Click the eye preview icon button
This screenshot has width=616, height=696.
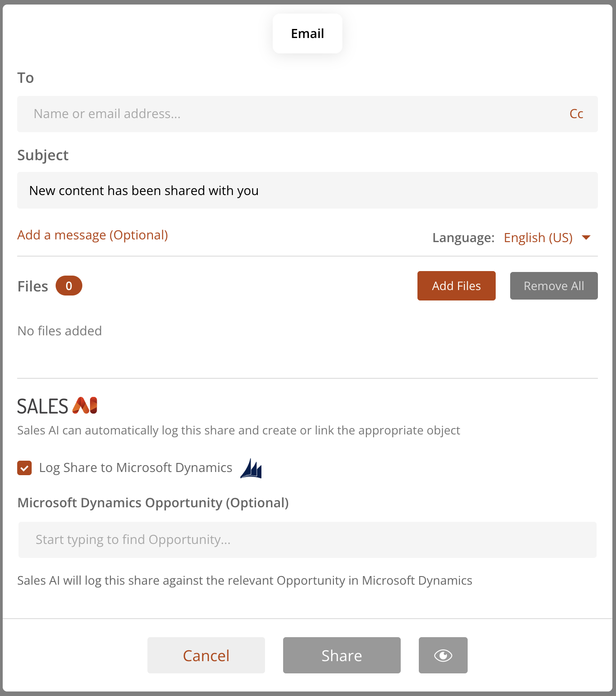(x=443, y=655)
